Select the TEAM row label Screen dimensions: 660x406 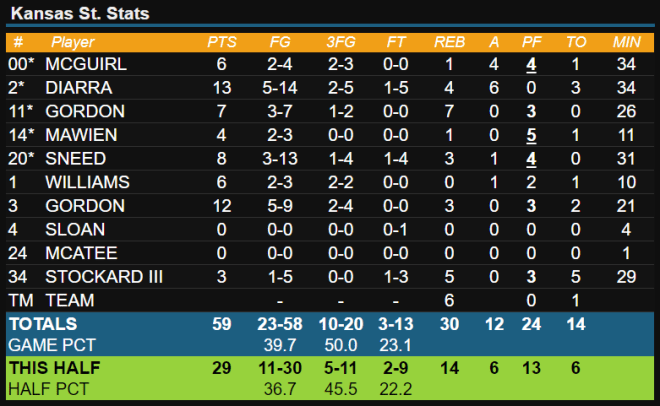(x=70, y=300)
